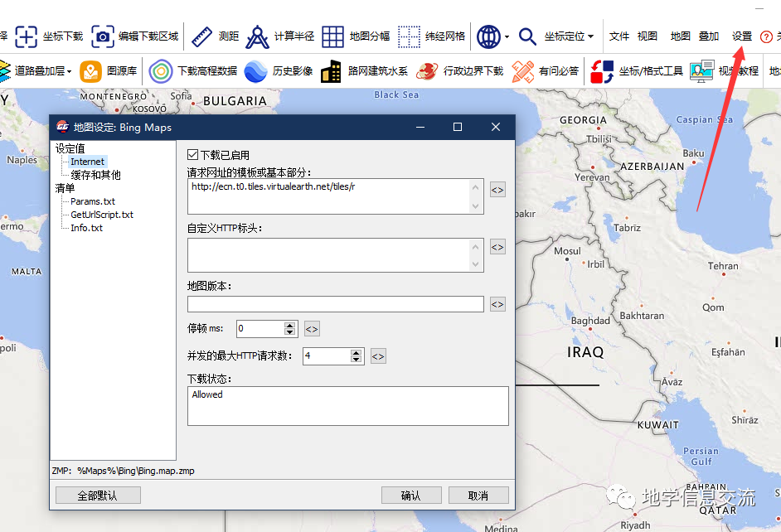Decrease the 停顿 ms spinner value
Viewport: 781px width, 532px height.
point(290,332)
